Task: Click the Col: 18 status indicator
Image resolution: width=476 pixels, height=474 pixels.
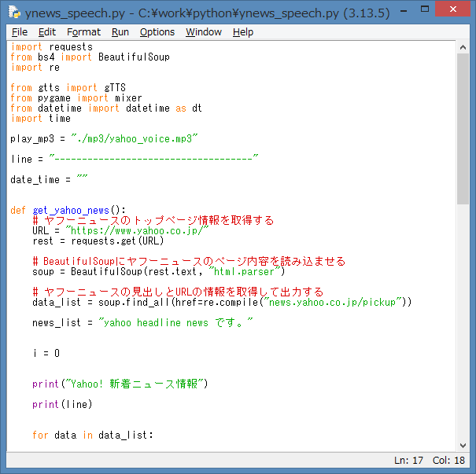Action: [448, 461]
